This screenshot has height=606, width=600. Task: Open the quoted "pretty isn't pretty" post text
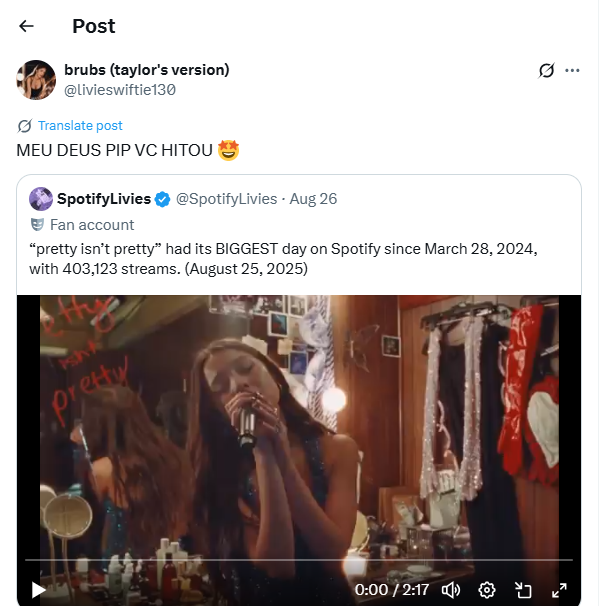click(x=280, y=259)
